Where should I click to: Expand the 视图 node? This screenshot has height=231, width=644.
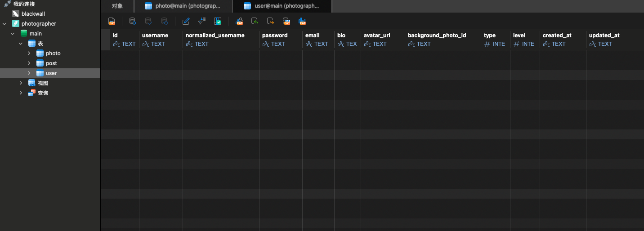click(21, 83)
